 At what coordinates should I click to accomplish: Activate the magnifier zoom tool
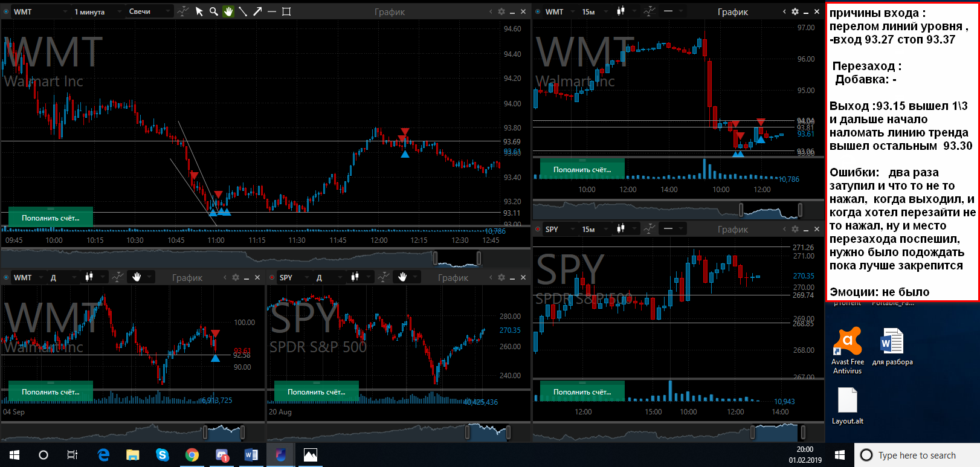pos(214,11)
